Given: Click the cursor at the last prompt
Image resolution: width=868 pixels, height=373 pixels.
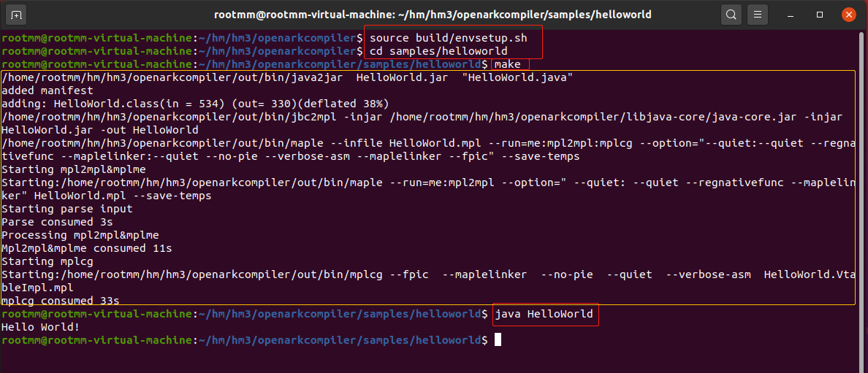Looking at the screenshot, I should pos(498,340).
